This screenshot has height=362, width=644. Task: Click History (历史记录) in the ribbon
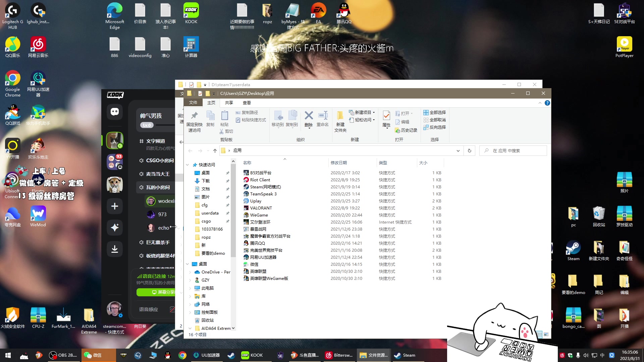pos(406,130)
